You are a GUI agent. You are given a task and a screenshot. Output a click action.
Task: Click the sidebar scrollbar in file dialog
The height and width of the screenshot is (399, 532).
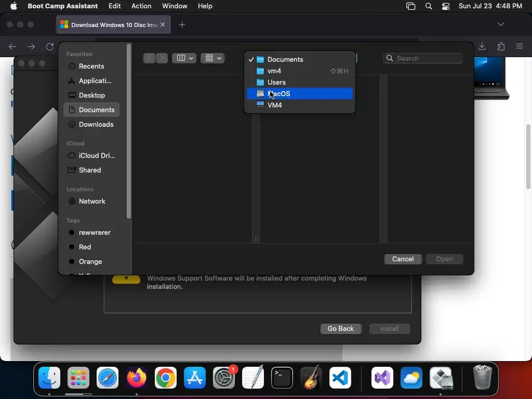pyautogui.click(x=129, y=131)
